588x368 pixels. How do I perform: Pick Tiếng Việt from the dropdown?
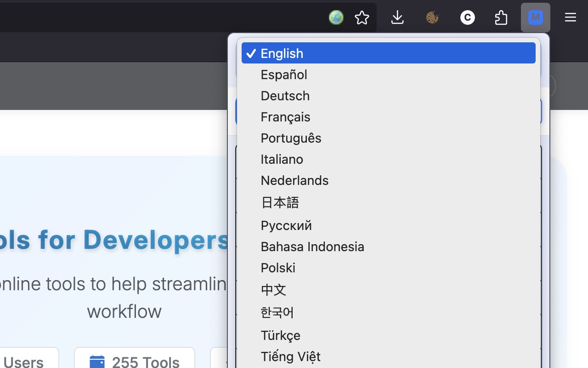(x=388, y=356)
